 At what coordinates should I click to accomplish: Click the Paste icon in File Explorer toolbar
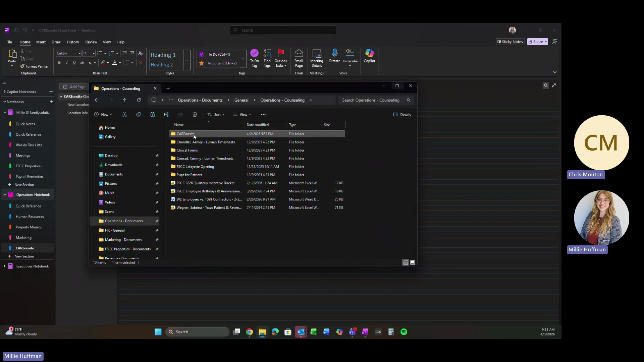click(153, 115)
